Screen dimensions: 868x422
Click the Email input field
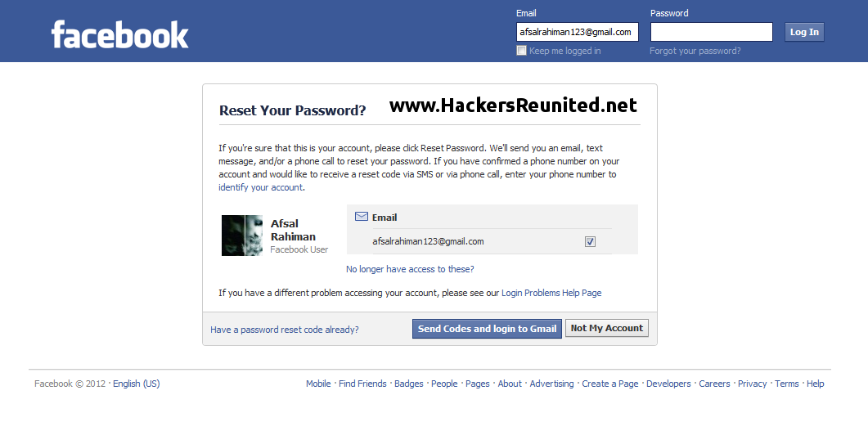tap(577, 32)
